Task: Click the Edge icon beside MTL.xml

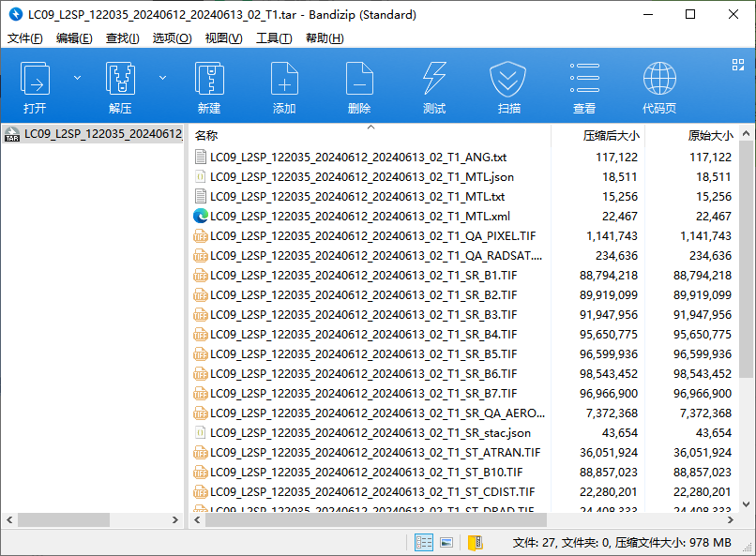Action: (x=200, y=216)
